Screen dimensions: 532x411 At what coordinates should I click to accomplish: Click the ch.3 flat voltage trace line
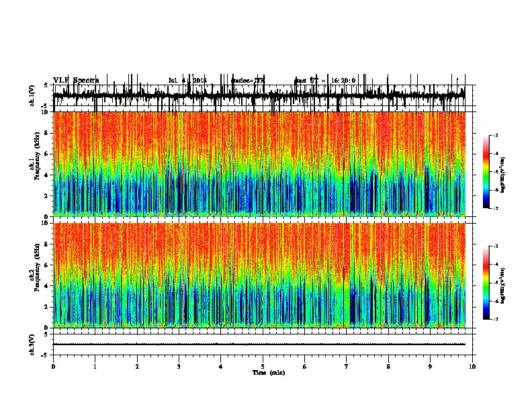259,345
